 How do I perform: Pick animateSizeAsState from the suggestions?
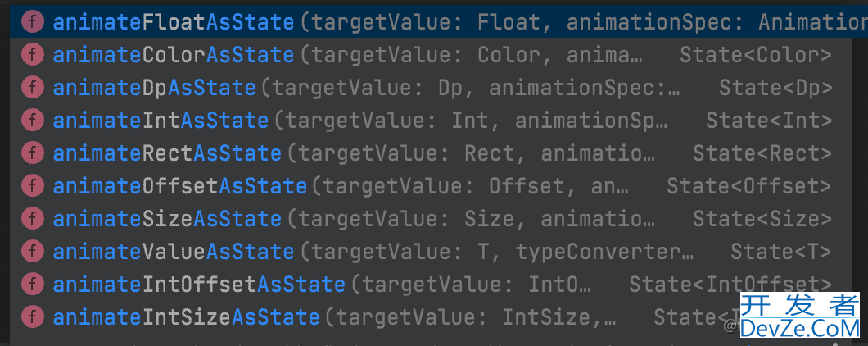(167, 219)
